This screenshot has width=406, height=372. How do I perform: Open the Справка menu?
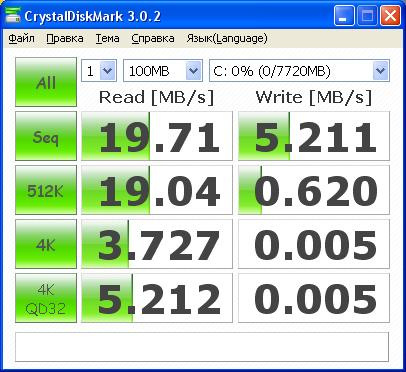pos(153,38)
